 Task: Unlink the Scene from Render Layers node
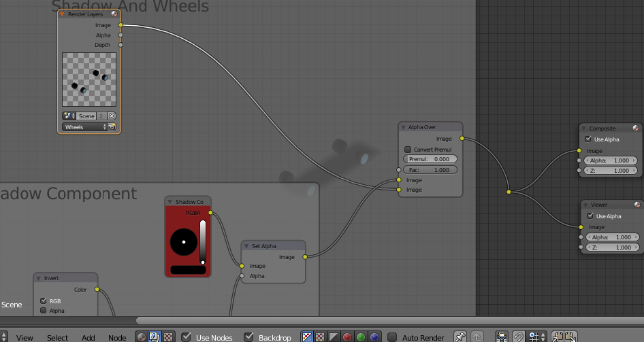tap(112, 116)
